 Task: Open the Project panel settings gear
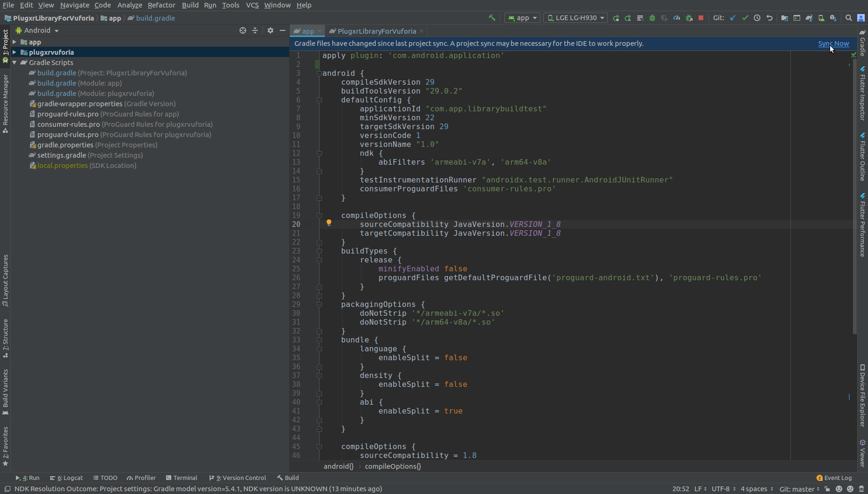click(x=270, y=30)
